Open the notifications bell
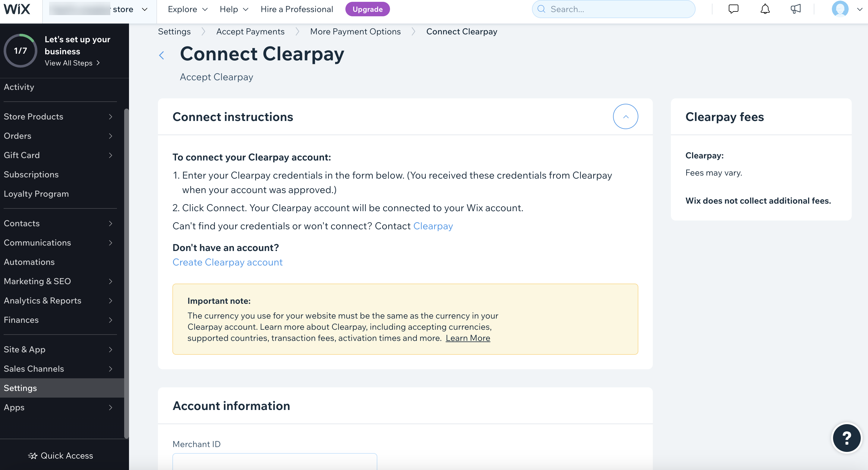 (765, 9)
